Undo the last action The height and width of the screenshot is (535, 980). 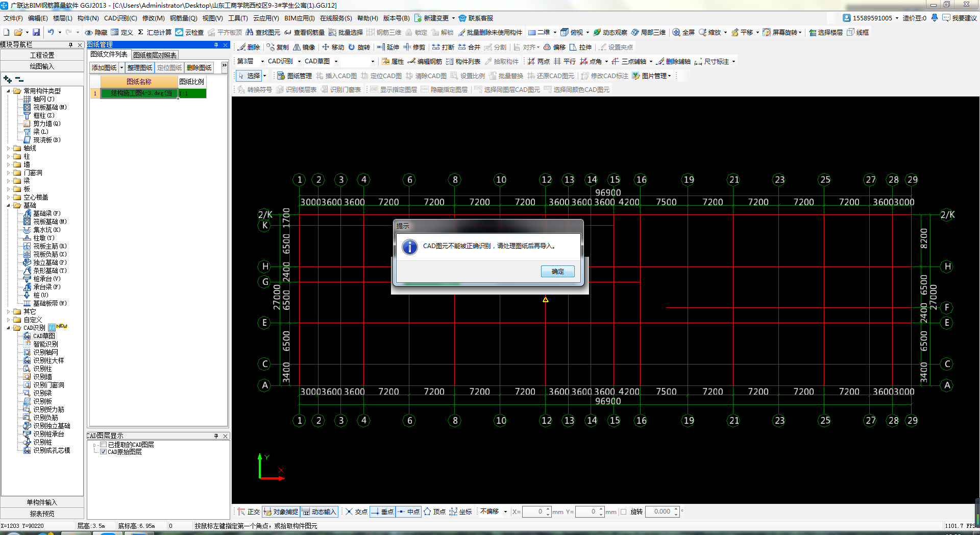click(x=51, y=32)
